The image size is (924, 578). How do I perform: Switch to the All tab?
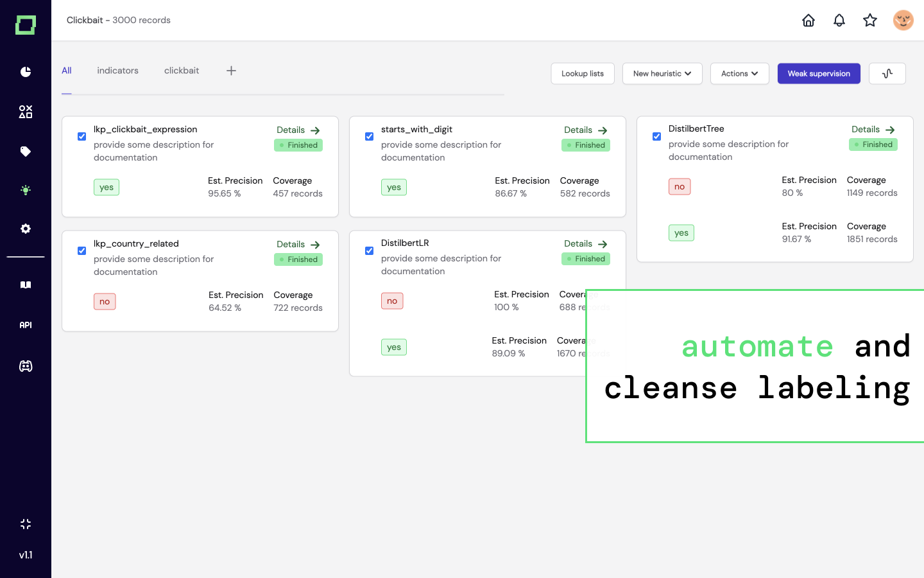67,71
